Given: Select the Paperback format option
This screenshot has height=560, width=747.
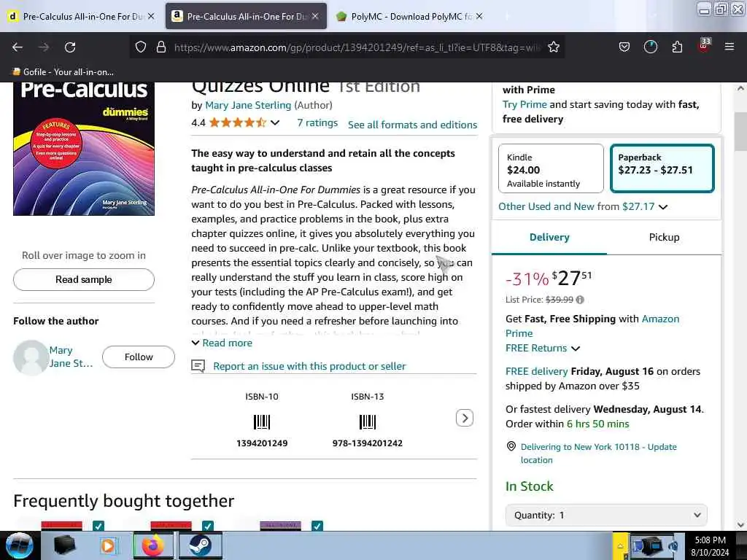Looking at the screenshot, I should pyautogui.click(x=662, y=168).
